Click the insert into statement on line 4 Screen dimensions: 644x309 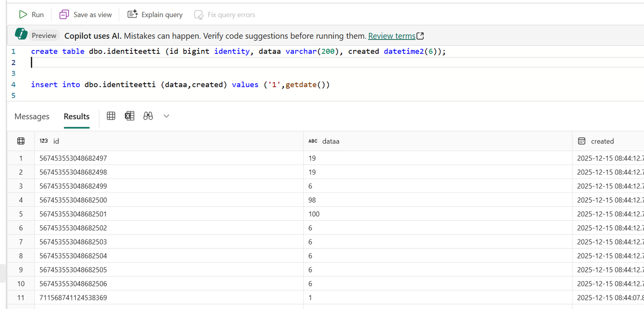coord(180,84)
